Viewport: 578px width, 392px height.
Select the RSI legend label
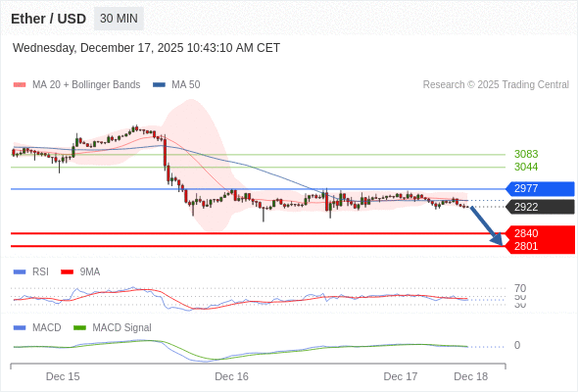pyautogui.click(x=40, y=272)
